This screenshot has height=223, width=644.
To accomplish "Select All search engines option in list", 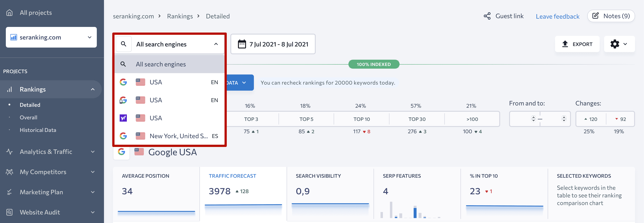I will 169,64.
